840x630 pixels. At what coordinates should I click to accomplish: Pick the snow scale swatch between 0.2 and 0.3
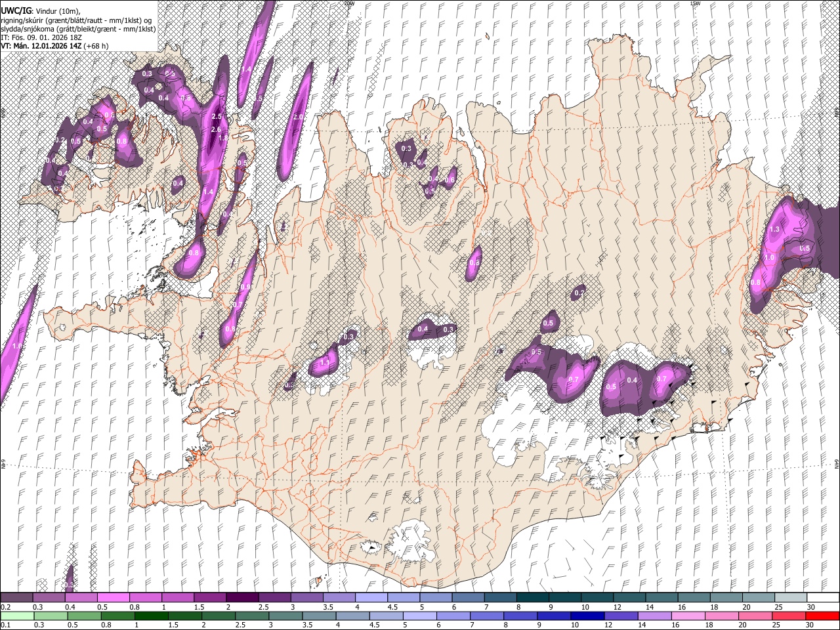pyautogui.click(x=16, y=598)
